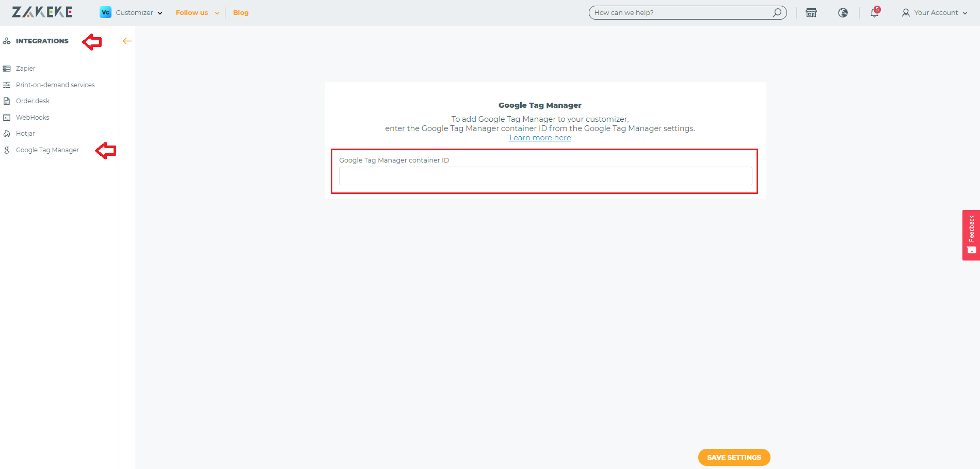This screenshot has height=469, width=980.
Task: Click the Customizer Vc badge icon
Action: pos(105,12)
